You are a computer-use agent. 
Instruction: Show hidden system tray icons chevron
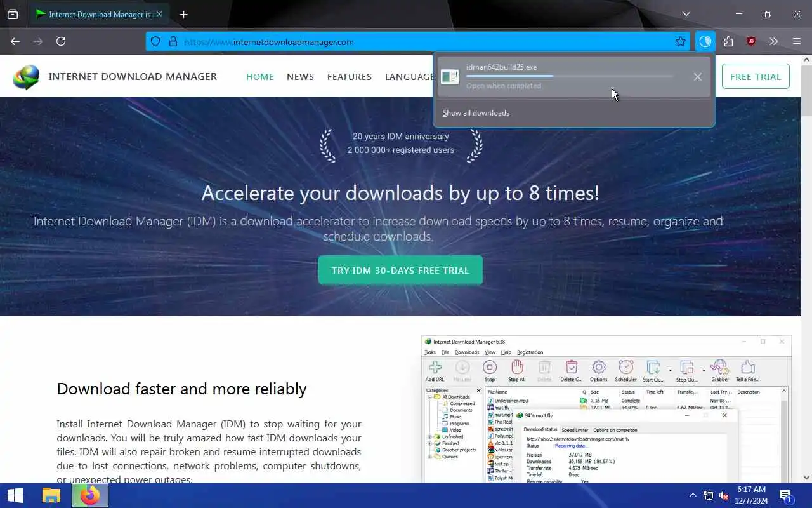pos(693,495)
